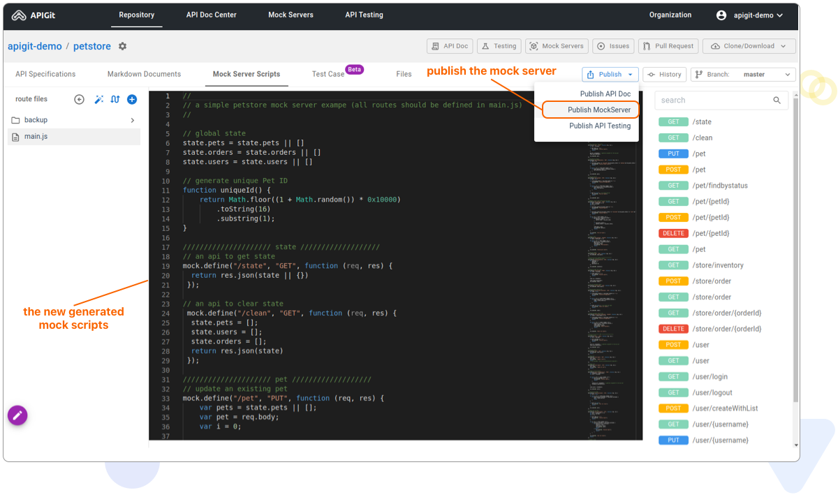Go to API Doc Center nav tab

point(211,15)
